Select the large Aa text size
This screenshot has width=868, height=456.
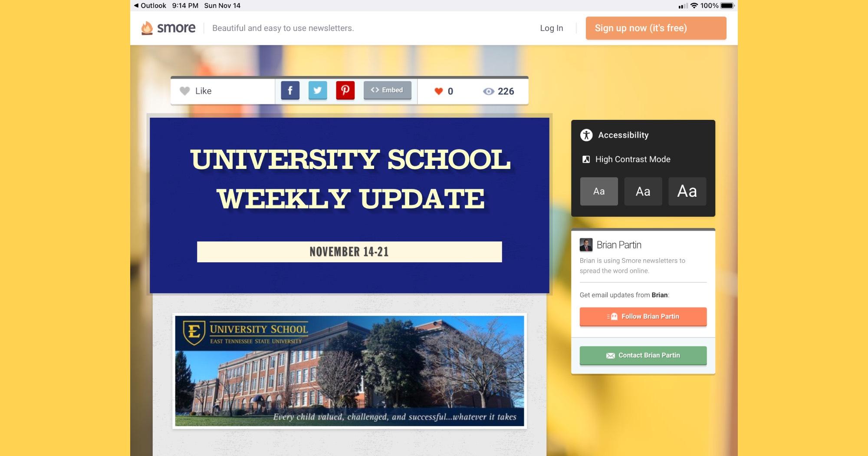pos(687,191)
